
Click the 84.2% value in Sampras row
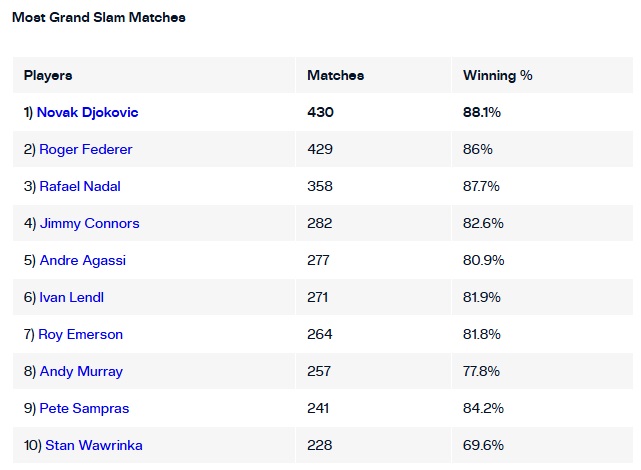click(483, 408)
